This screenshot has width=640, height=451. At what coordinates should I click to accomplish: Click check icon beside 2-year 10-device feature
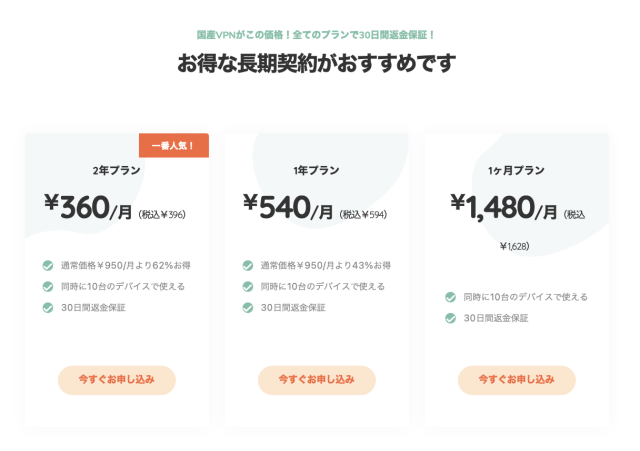[x=48, y=286]
